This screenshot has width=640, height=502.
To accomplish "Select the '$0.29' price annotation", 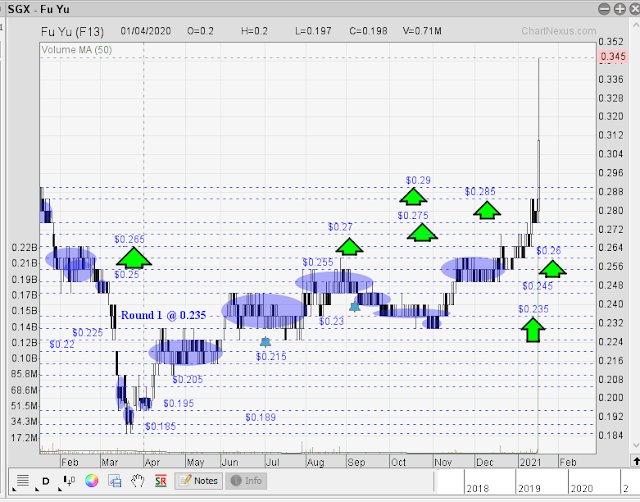I will (418, 180).
